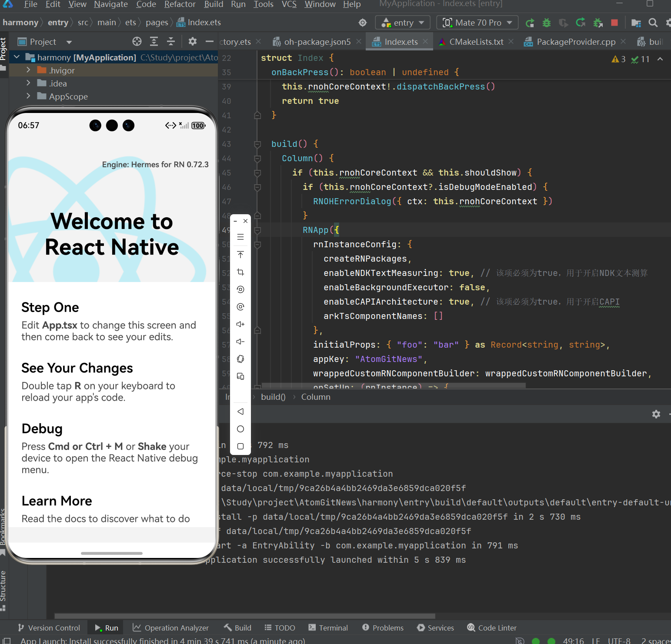671x644 pixels.
Task: Click the UTF-8 encoding in status bar
Action: coord(619,641)
